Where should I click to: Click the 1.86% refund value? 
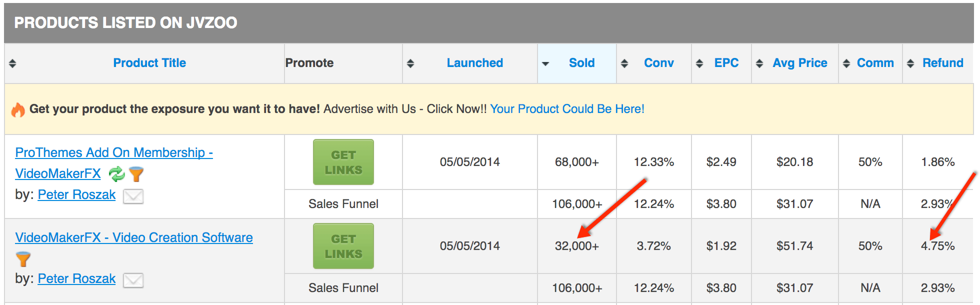tap(938, 162)
